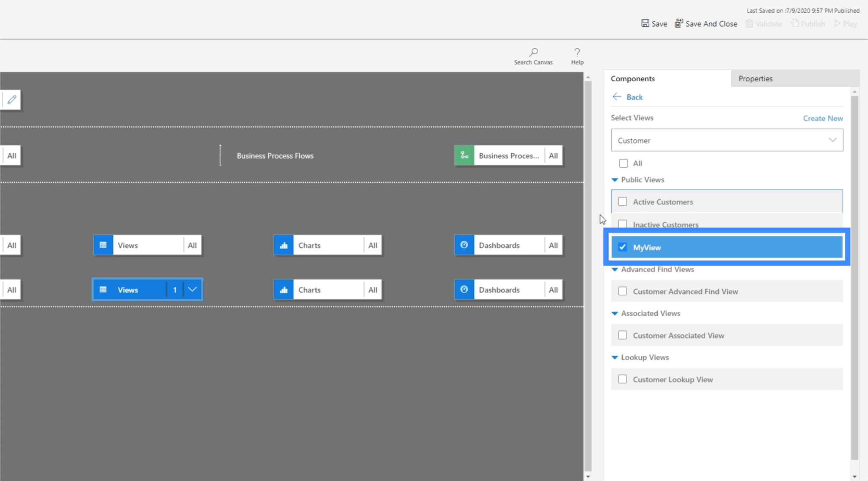868x481 pixels.
Task: Click the upper row Views grid icon
Action: click(x=103, y=245)
